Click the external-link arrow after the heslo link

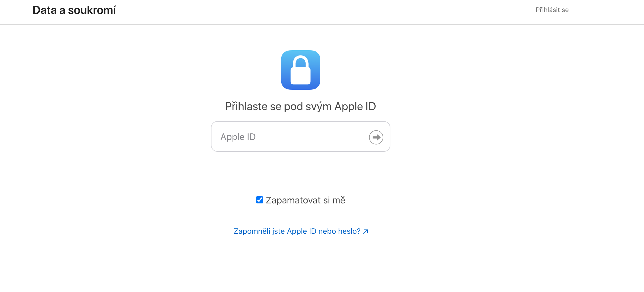pos(365,232)
